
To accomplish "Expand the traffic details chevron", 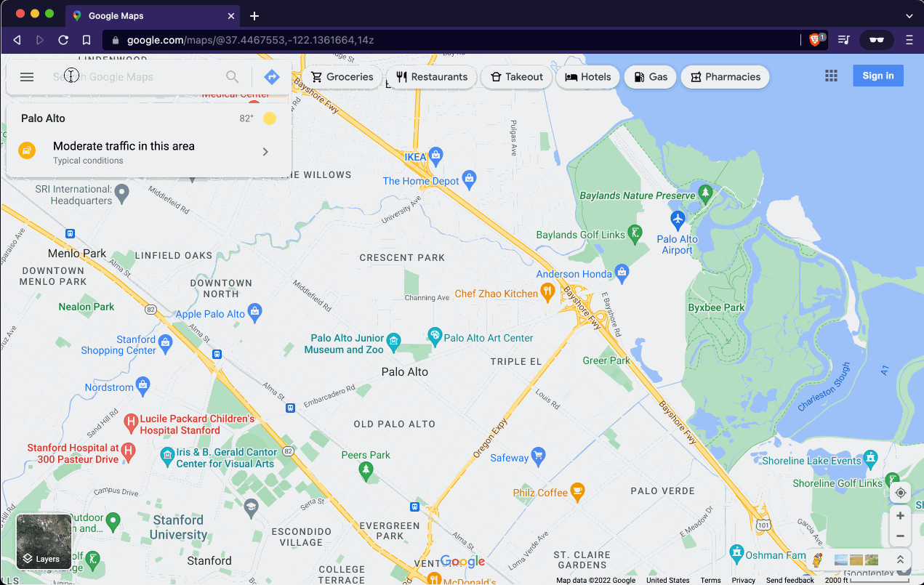I will coord(265,152).
